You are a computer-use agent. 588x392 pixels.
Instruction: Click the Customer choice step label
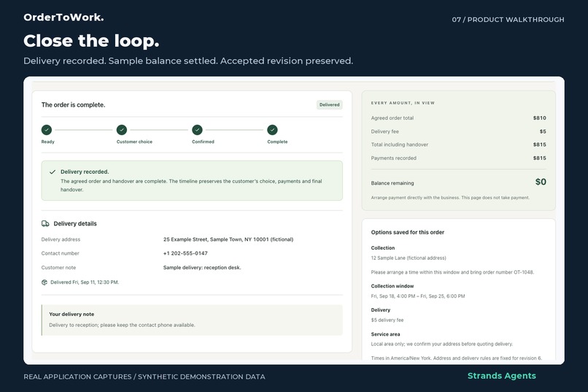tap(134, 142)
